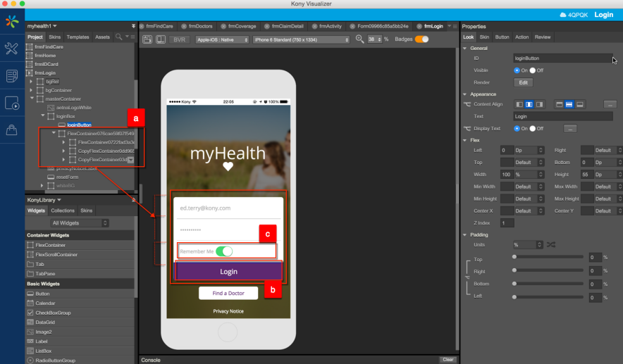Image resolution: width=623 pixels, height=364 pixels.
Task: Align content center horizontally
Action: (x=529, y=104)
